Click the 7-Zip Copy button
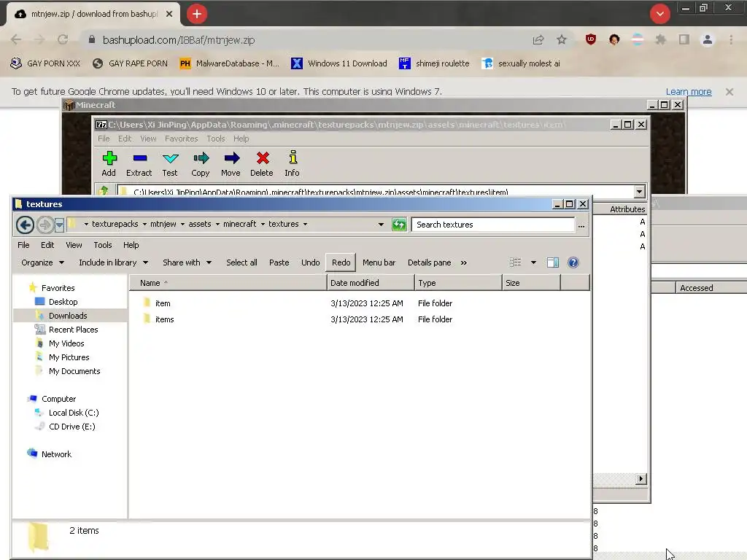 tap(201, 163)
